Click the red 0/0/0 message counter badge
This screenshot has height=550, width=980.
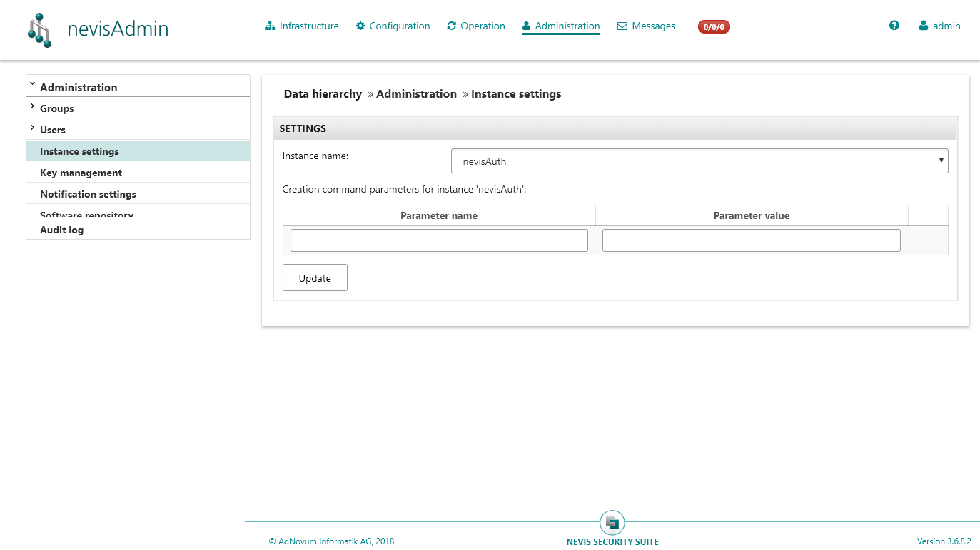(714, 27)
